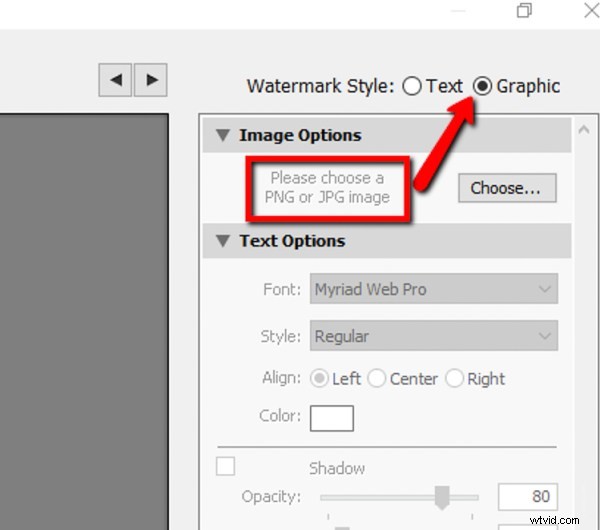
Task: Enable the Shadow checkbox
Action: click(225, 466)
